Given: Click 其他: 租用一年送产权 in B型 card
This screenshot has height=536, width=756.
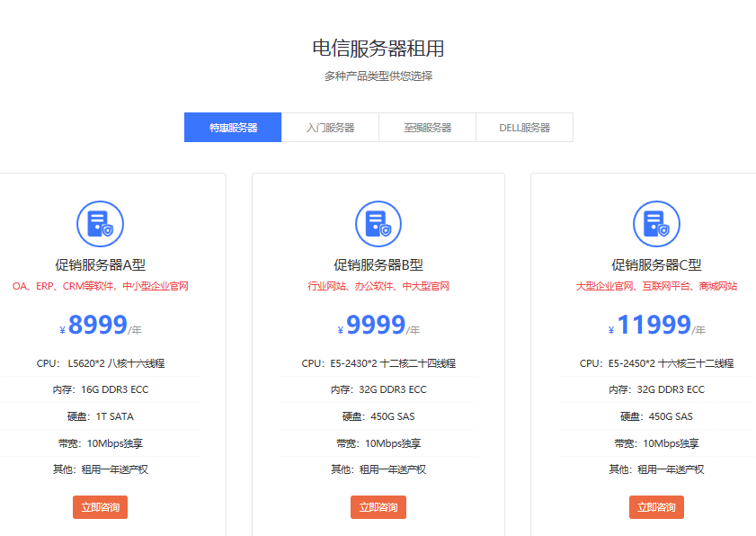Looking at the screenshot, I should (378, 469).
